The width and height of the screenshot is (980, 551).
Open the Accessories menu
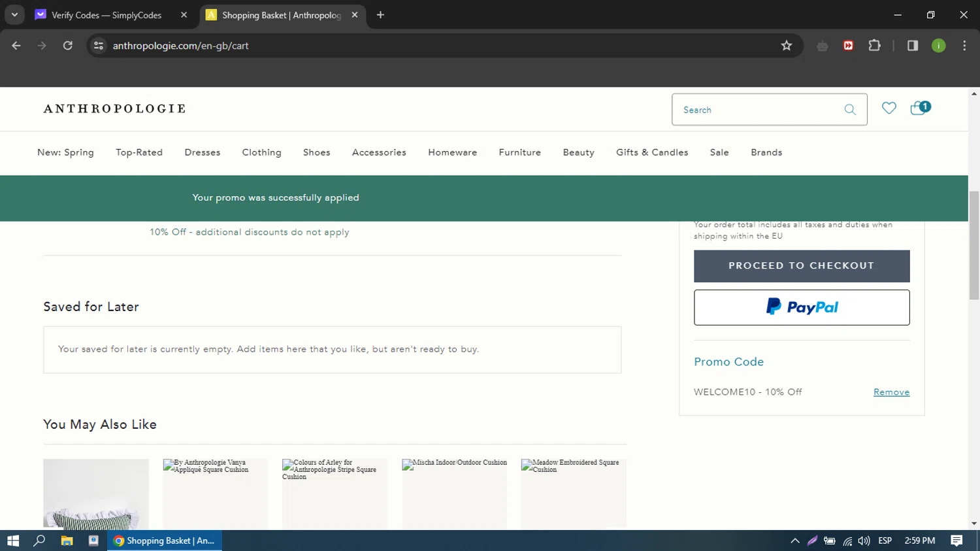[379, 152]
